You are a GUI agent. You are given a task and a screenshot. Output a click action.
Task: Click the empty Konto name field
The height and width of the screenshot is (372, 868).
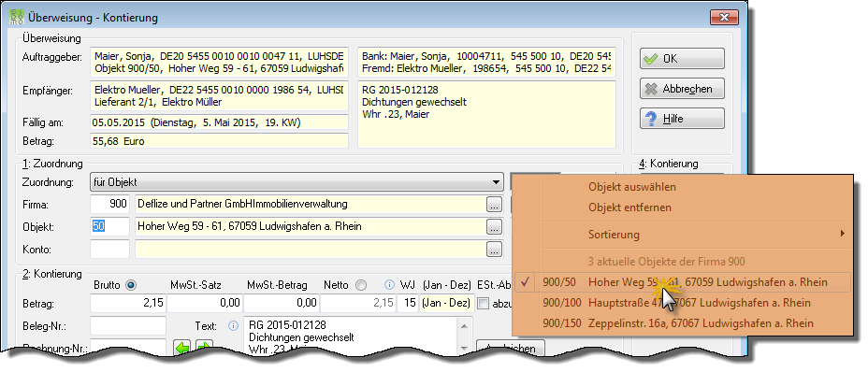pyautogui.click(x=310, y=250)
